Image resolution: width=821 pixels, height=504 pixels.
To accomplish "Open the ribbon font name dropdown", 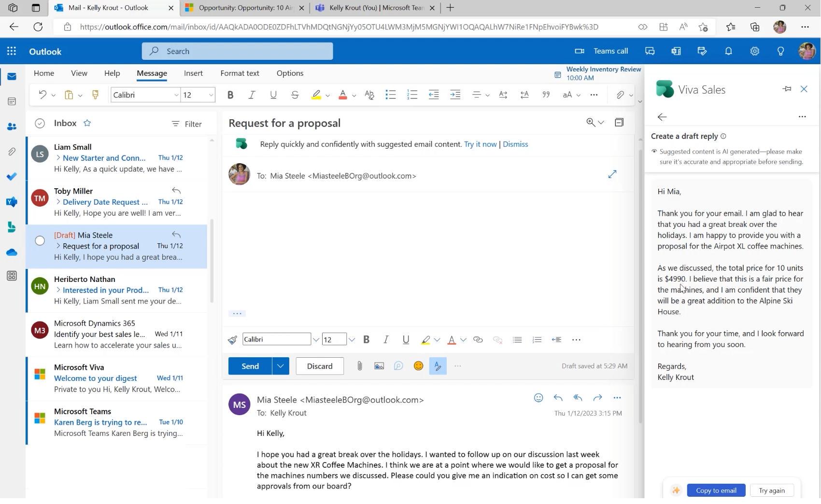I will 176,95.
